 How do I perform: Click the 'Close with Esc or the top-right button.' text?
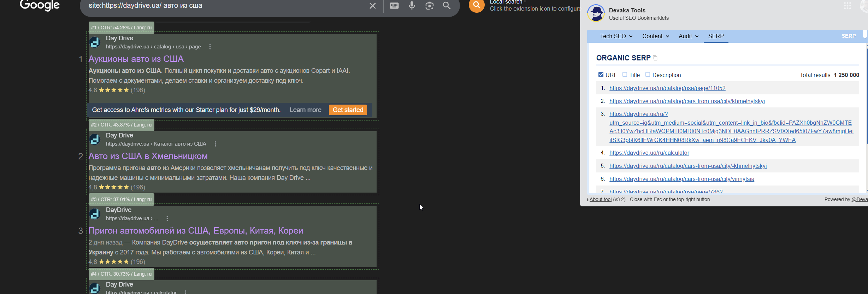pos(670,199)
